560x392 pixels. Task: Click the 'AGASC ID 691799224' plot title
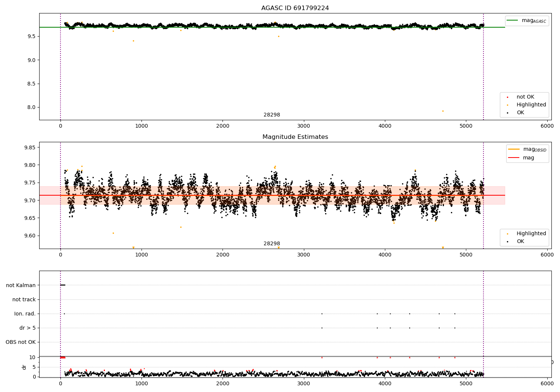pyautogui.click(x=295, y=8)
